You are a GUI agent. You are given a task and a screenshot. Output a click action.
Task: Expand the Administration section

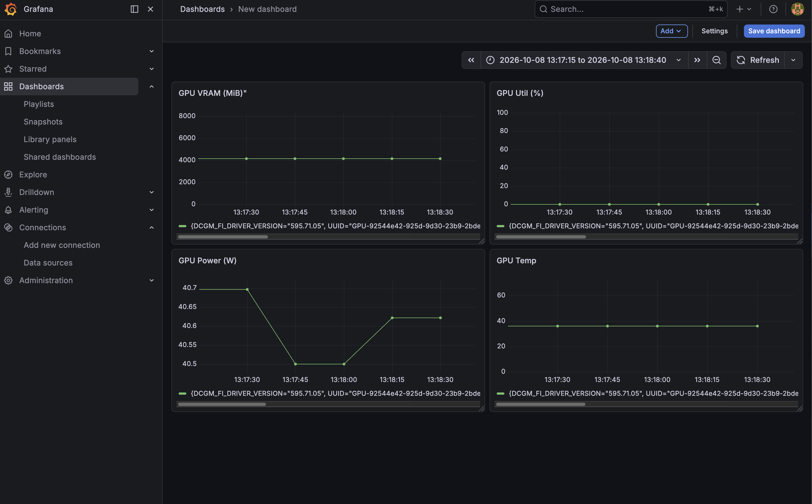coord(152,280)
